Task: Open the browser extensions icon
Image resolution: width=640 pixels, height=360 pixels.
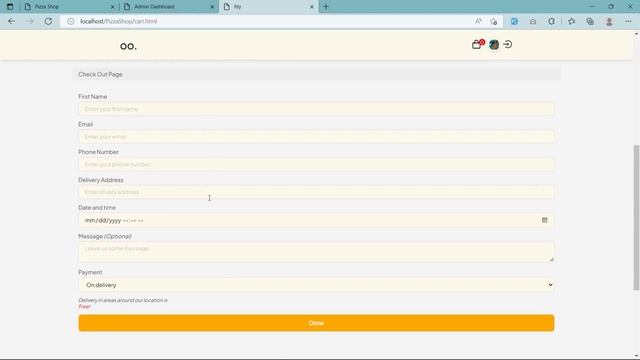Action: [551, 21]
